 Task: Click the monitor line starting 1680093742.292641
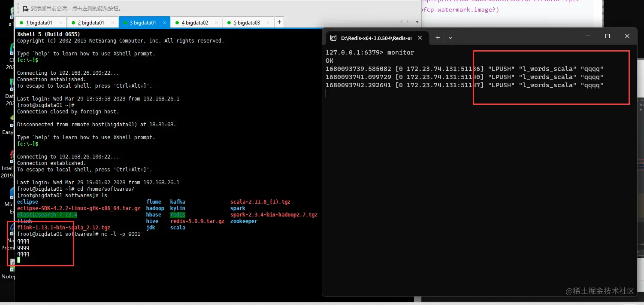[465, 85]
